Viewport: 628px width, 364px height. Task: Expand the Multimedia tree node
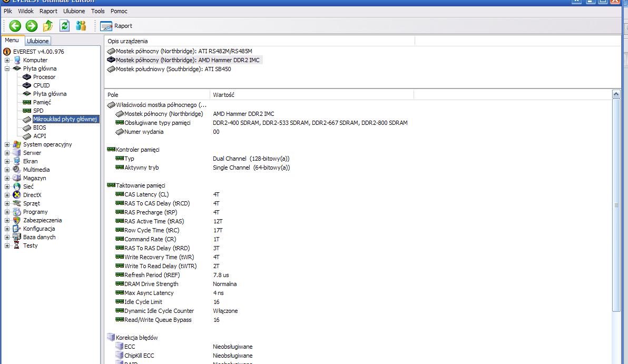pos(7,170)
